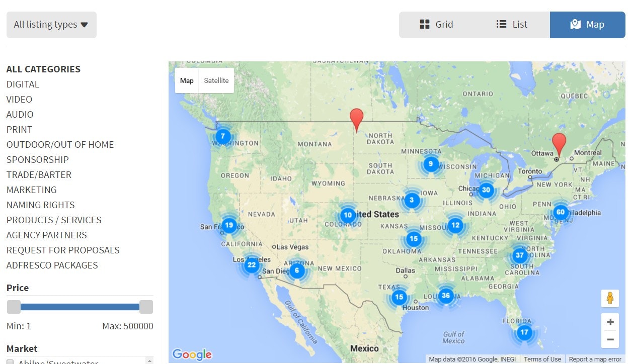Filter by AUDIO category
Screen dimensions: 632x364
point(20,115)
